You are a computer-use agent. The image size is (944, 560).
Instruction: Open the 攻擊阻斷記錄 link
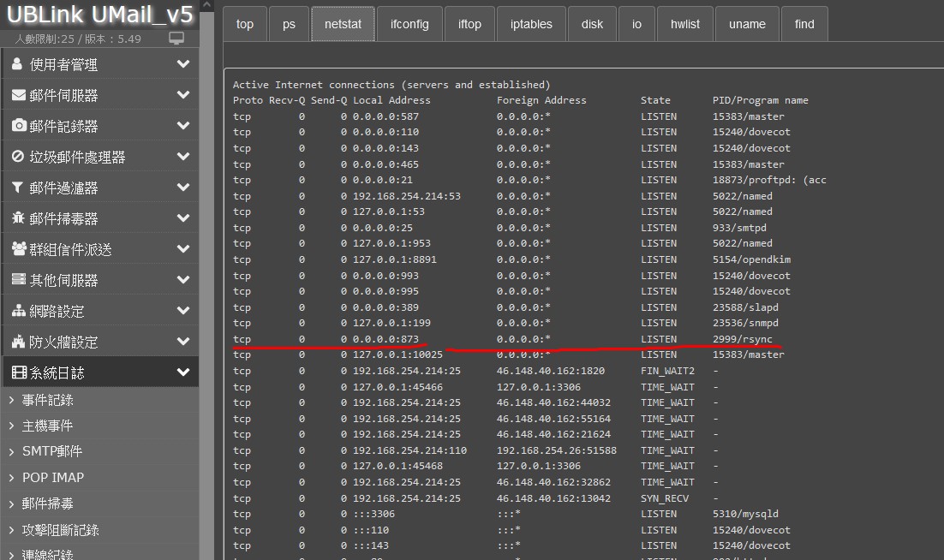tap(60, 530)
